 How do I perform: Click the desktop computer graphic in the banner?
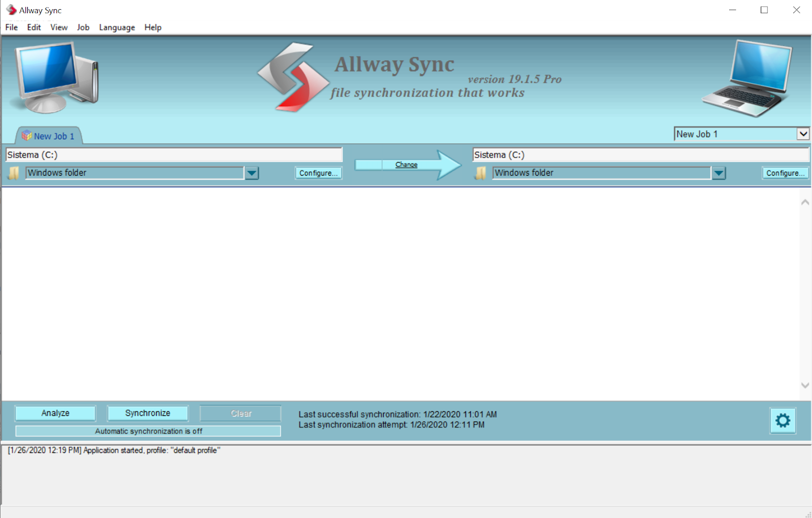[53, 76]
